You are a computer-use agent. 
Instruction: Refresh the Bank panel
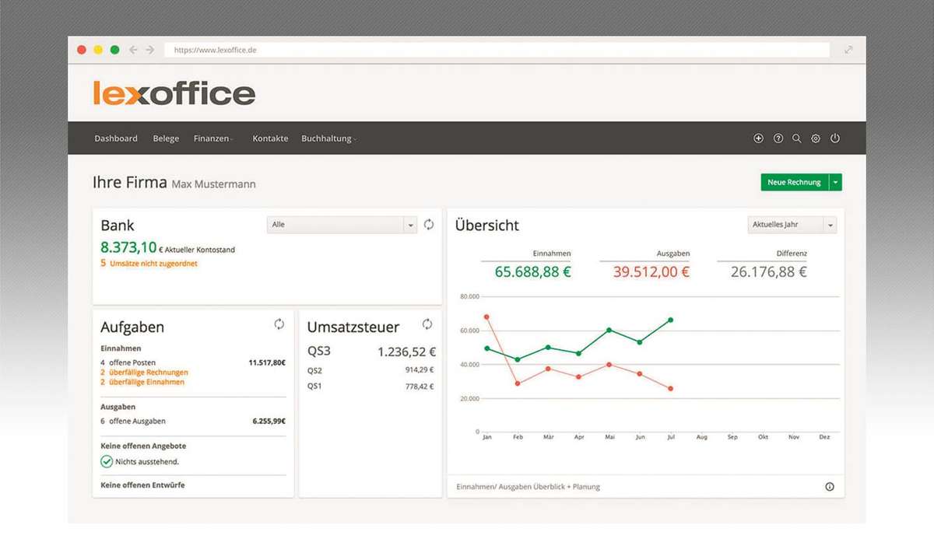429,225
